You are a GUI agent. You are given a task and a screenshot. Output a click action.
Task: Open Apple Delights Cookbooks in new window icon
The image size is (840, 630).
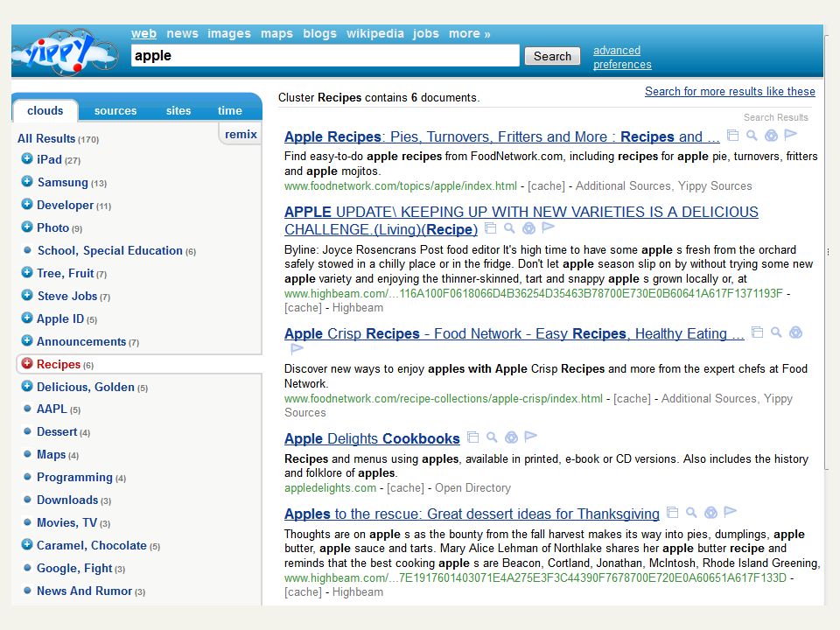click(472, 437)
